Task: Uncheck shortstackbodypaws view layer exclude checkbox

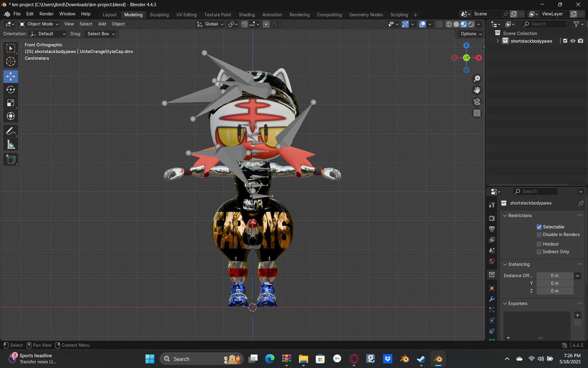Action: tap(565, 41)
